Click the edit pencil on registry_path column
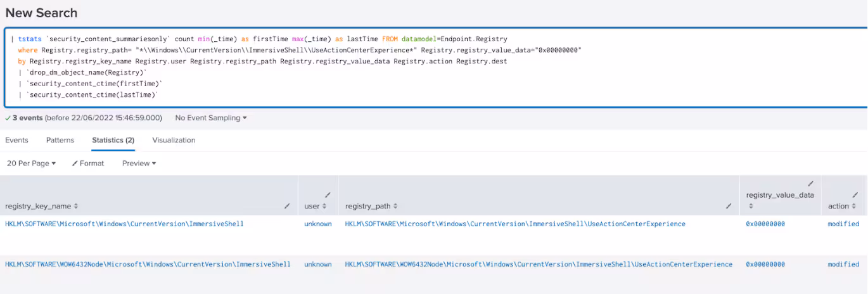 click(728, 207)
